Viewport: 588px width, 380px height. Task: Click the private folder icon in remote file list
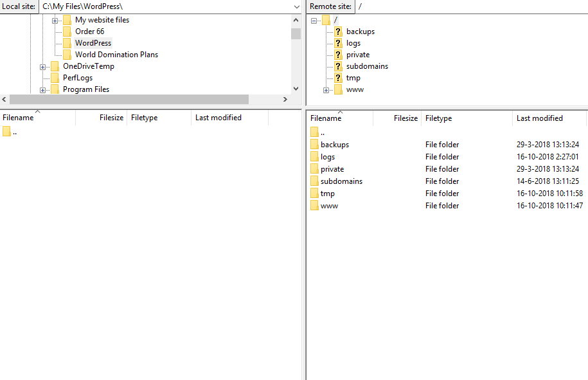click(314, 169)
